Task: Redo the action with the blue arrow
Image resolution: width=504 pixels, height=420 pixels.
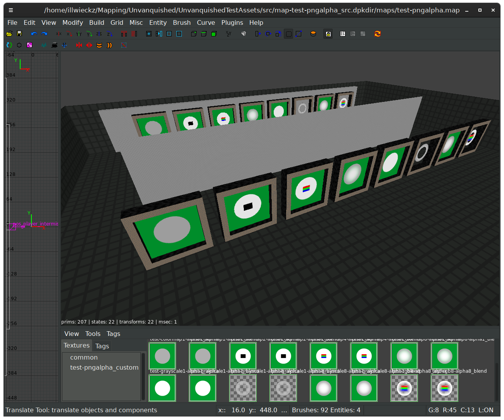Action: click(x=44, y=34)
